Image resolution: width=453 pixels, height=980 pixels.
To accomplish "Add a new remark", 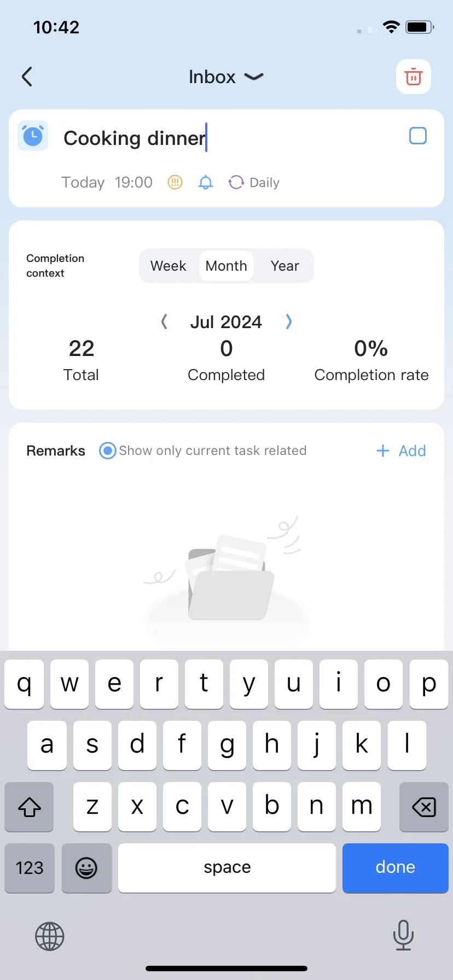I will pyautogui.click(x=401, y=451).
